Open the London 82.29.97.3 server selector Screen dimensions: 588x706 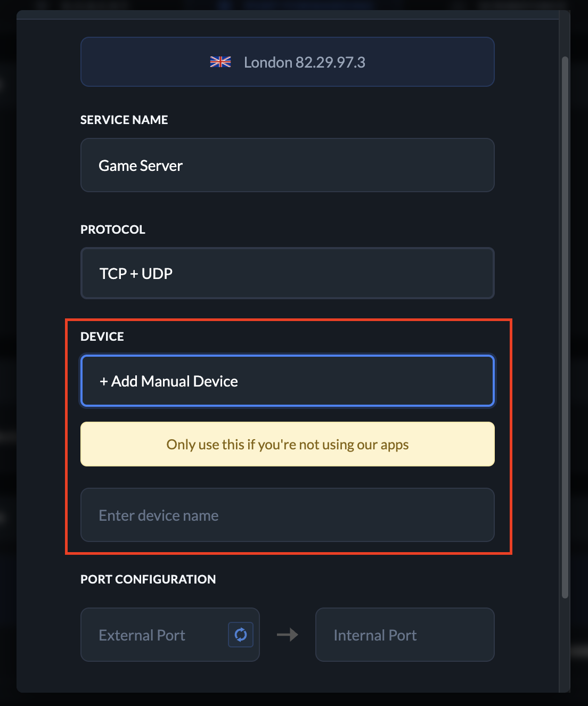(287, 61)
